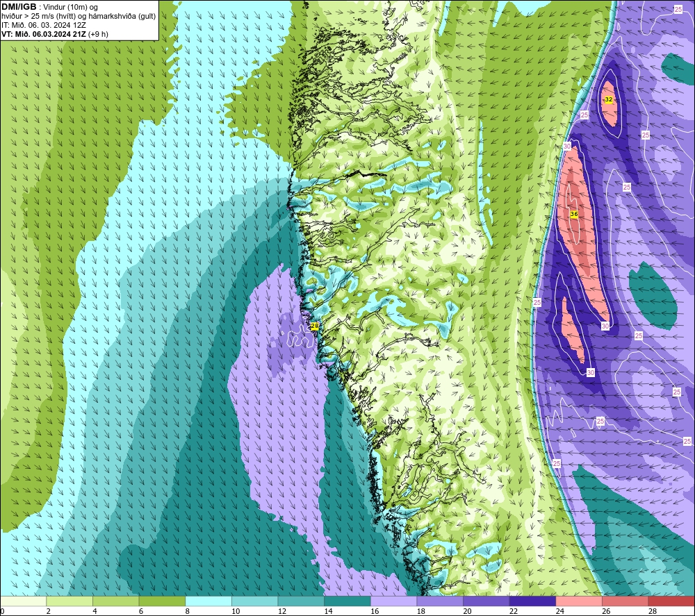695x616 pixels.
Task: Click the legend scale number 14
Action: point(328,611)
